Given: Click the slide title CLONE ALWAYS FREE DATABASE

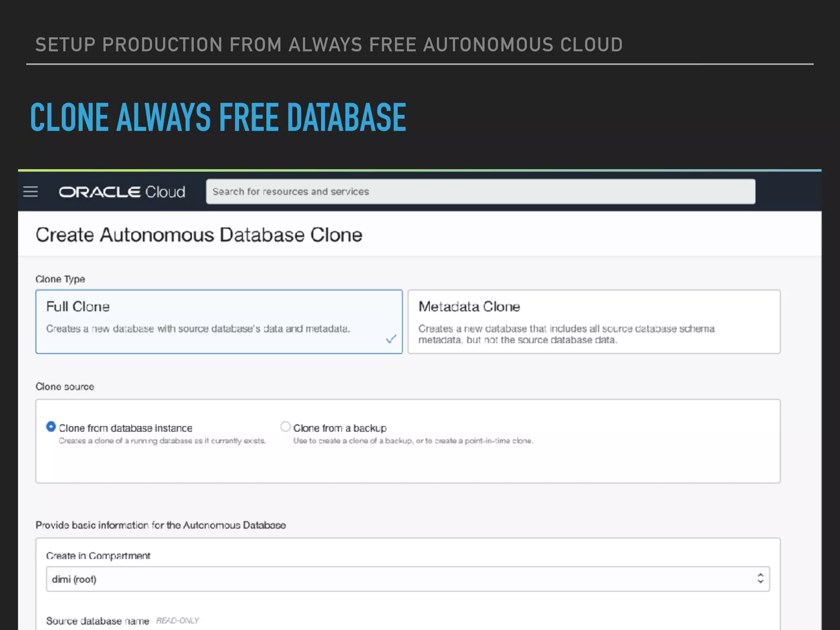Looking at the screenshot, I should coord(218,117).
